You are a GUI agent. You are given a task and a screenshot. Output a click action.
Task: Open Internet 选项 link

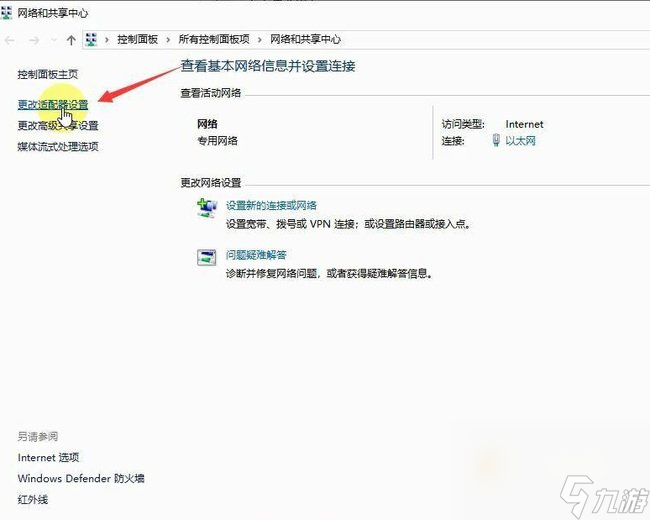coord(48,457)
